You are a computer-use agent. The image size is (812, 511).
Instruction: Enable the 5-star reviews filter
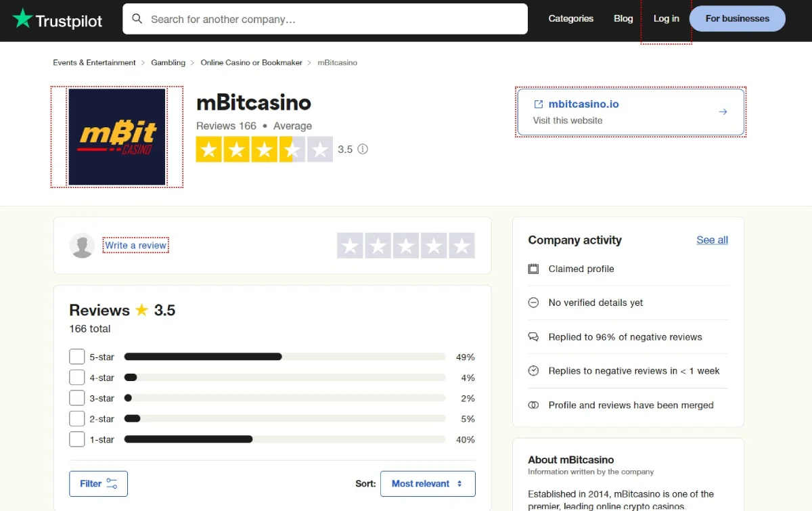pos(76,356)
